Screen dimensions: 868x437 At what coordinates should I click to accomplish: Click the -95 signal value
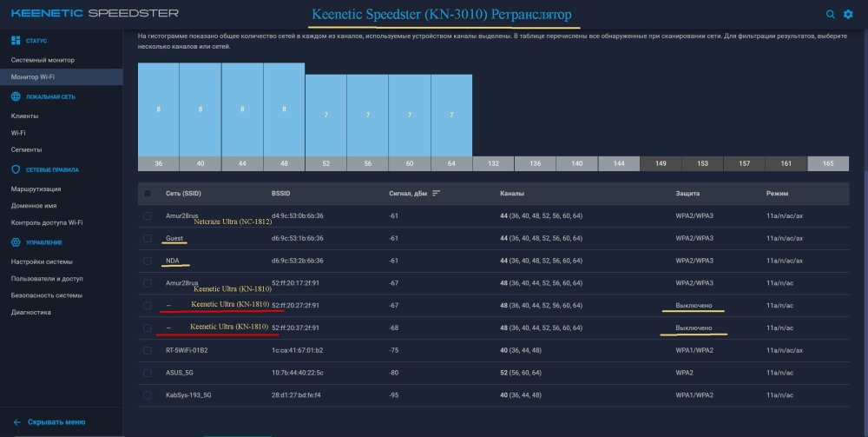point(393,395)
